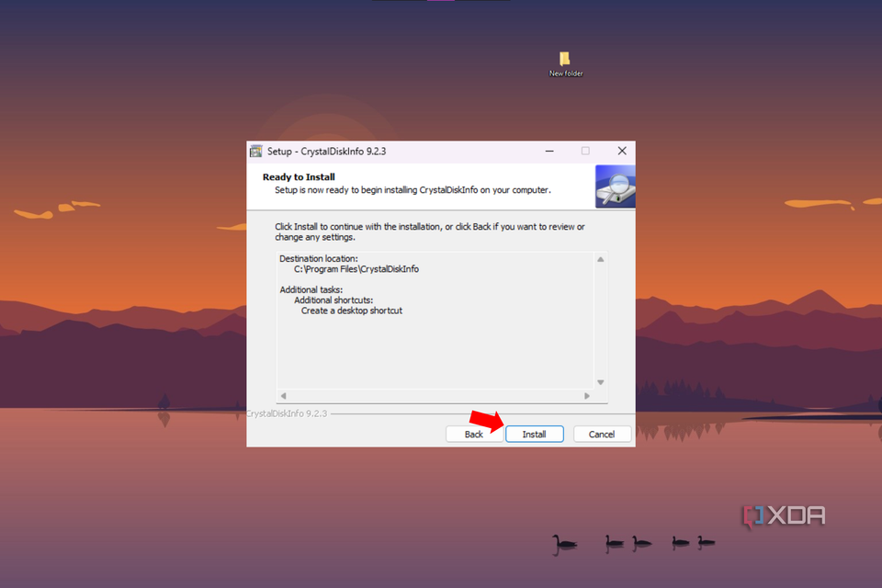Click the setup icon in the title bar
Screen dimensions: 882x588
tap(256, 151)
